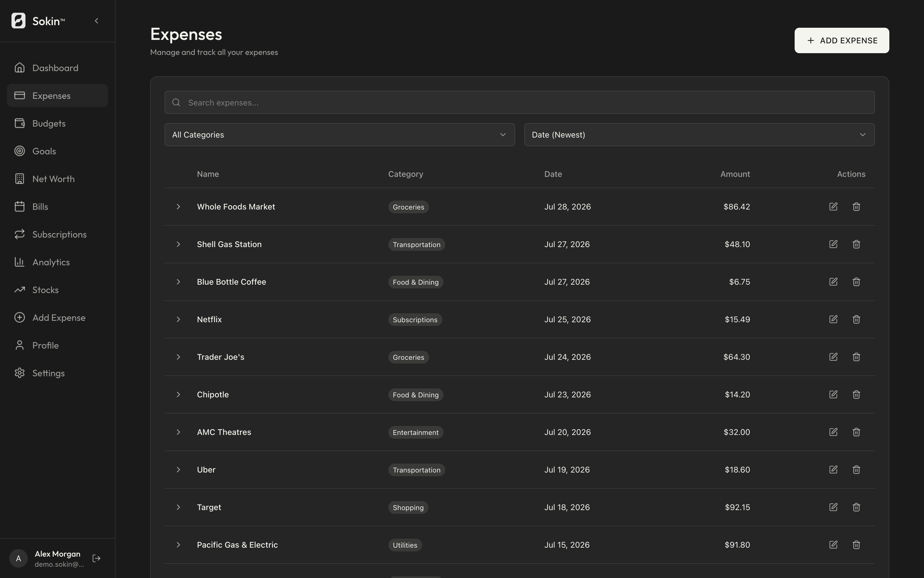Click the Amount column header

tap(735, 174)
